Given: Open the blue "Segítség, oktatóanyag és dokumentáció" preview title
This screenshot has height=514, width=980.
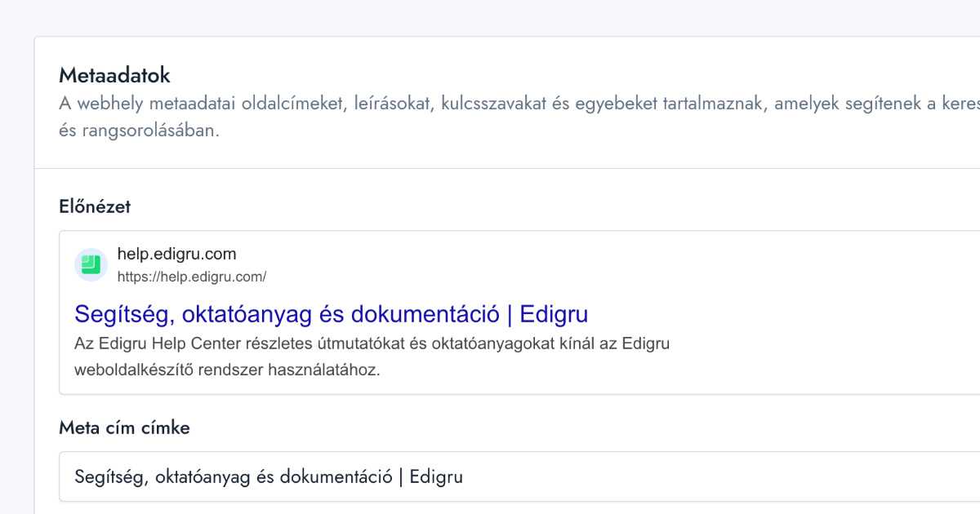Looking at the screenshot, I should [286, 314].
